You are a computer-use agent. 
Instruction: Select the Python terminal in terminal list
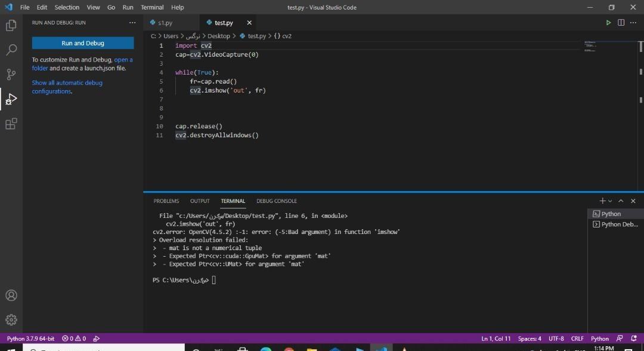(615, 214)
